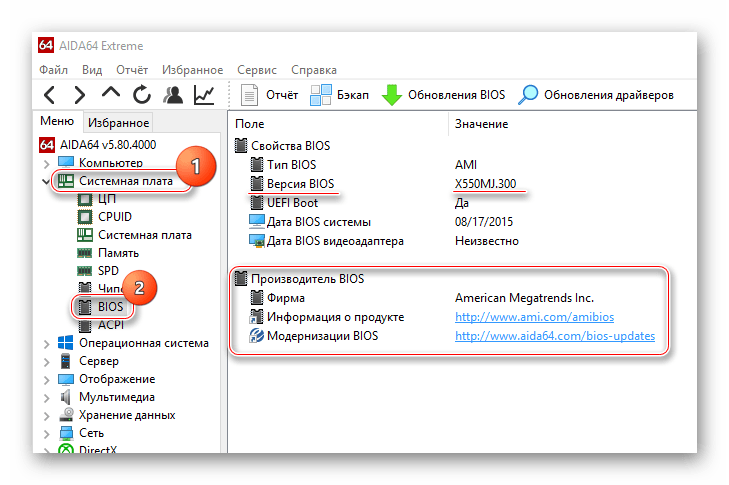Open the Вид menu

point(92,70)
